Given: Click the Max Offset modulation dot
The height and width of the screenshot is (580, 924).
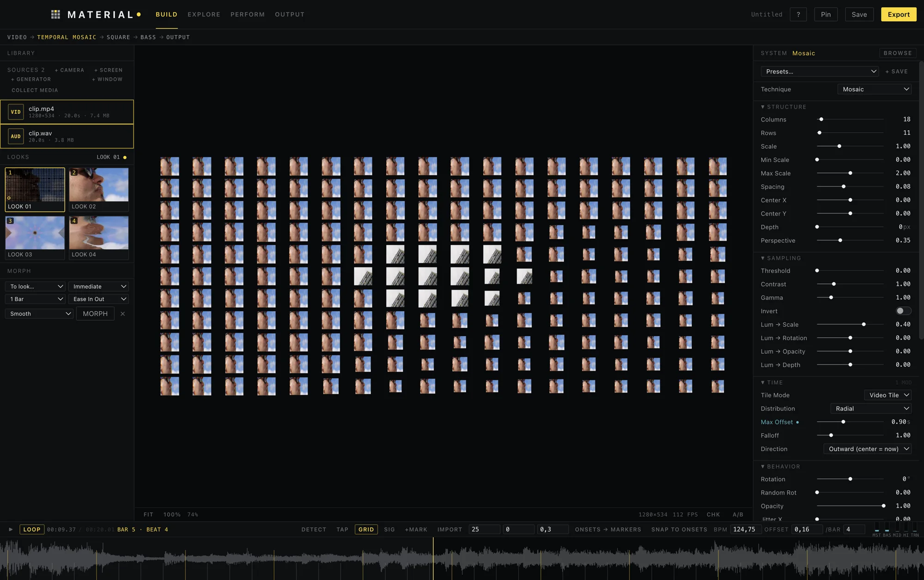Looking at the screenshot, I should coord(797,422).
